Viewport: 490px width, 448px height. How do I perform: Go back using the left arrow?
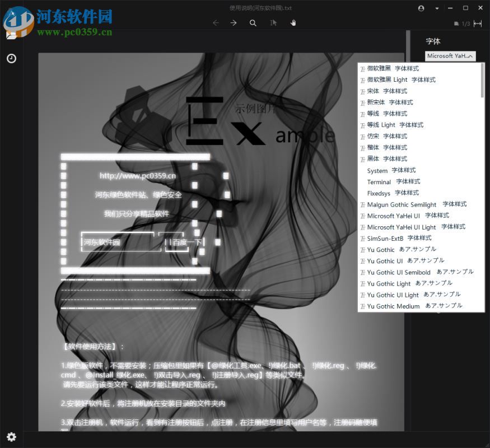point(216,23)
